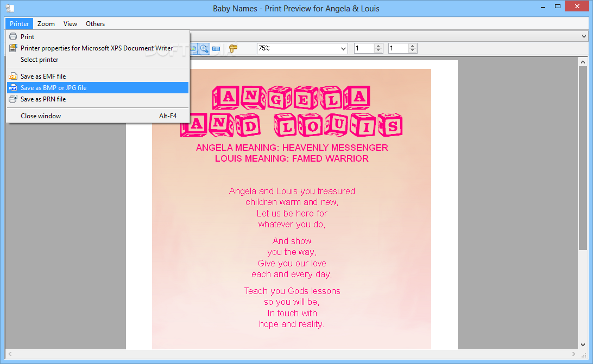Open the View menu
593x364 pixels.
click(70, 23)
